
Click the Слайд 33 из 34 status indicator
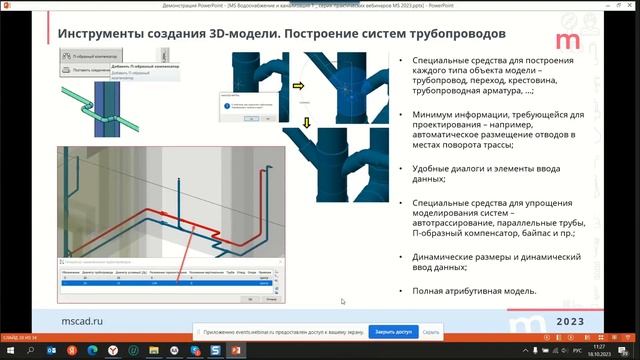[x=20, y=338]
